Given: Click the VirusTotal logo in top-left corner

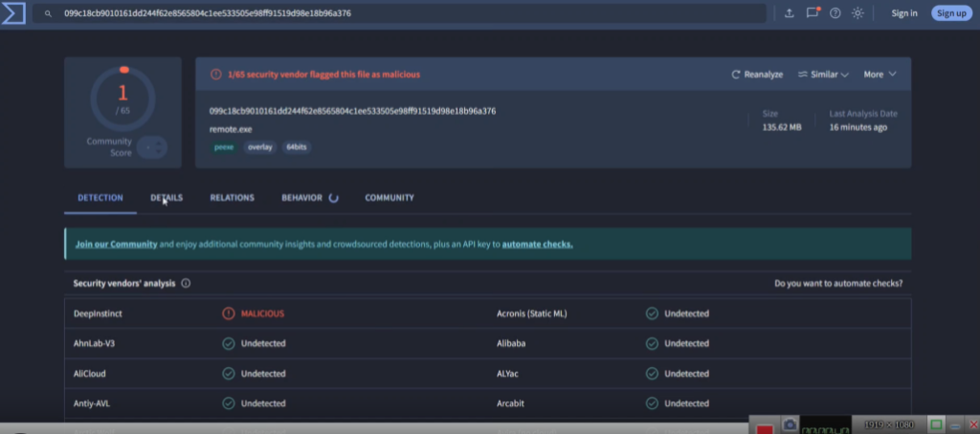Looking at the screenshot, I should tap(12, 13).
